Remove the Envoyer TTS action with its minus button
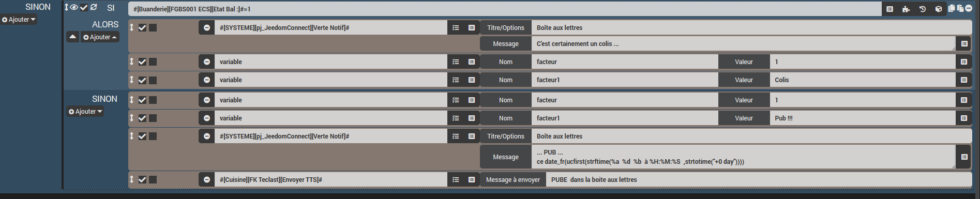This screenshot has width=980, height=199. coord(207,180)
